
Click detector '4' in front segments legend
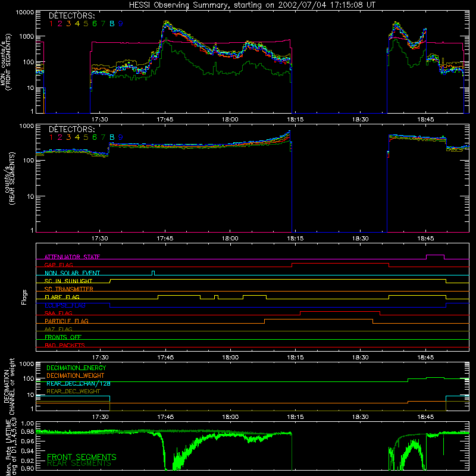[77, 23]
